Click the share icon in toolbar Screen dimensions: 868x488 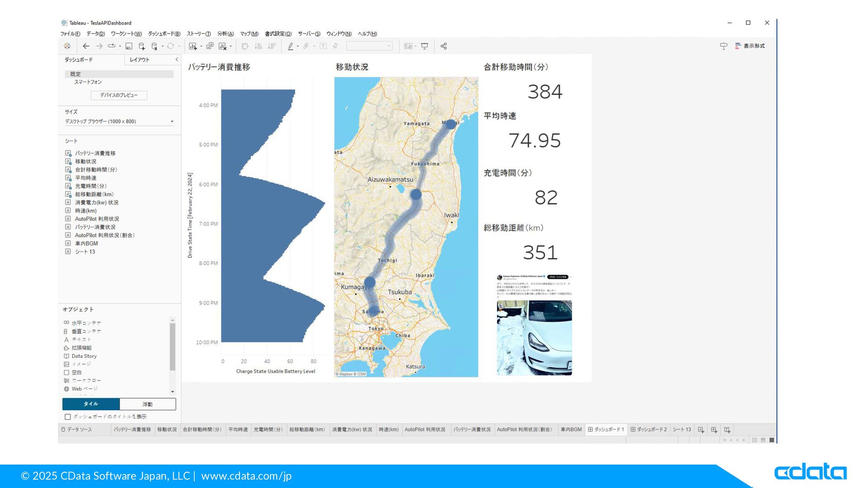tap(443, 46)
